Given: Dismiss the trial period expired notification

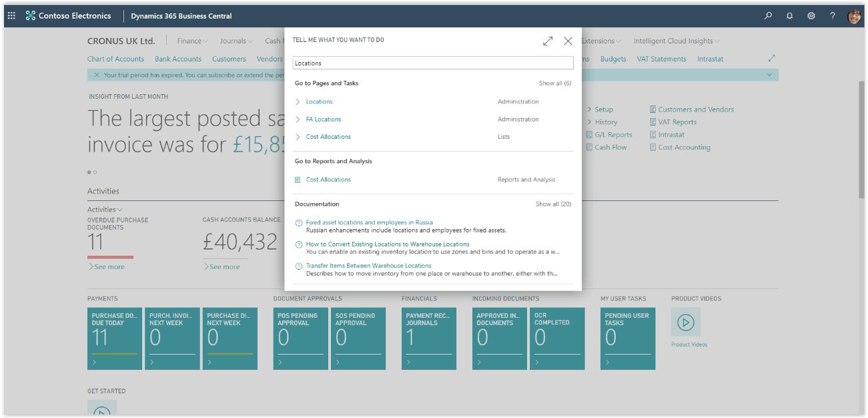Looking at the screenshot, I should pyautogui.click(x=97, y=75).
